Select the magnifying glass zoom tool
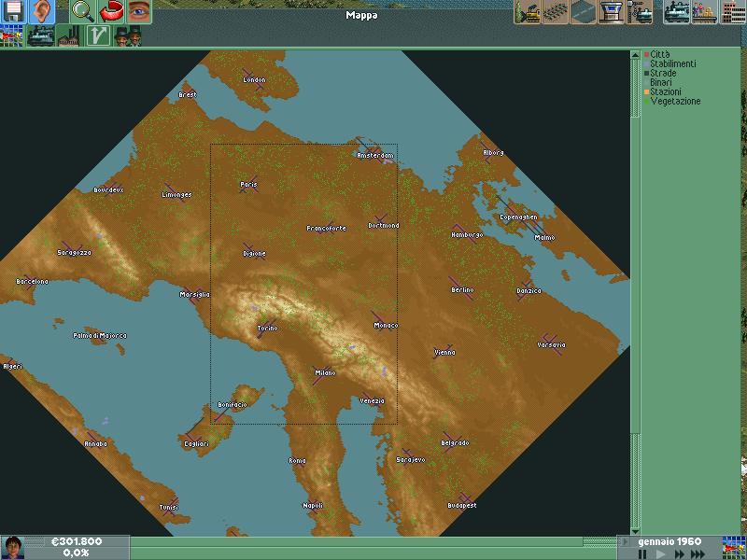Viewport: 747px width, 560px height. (x=83, y=12)
